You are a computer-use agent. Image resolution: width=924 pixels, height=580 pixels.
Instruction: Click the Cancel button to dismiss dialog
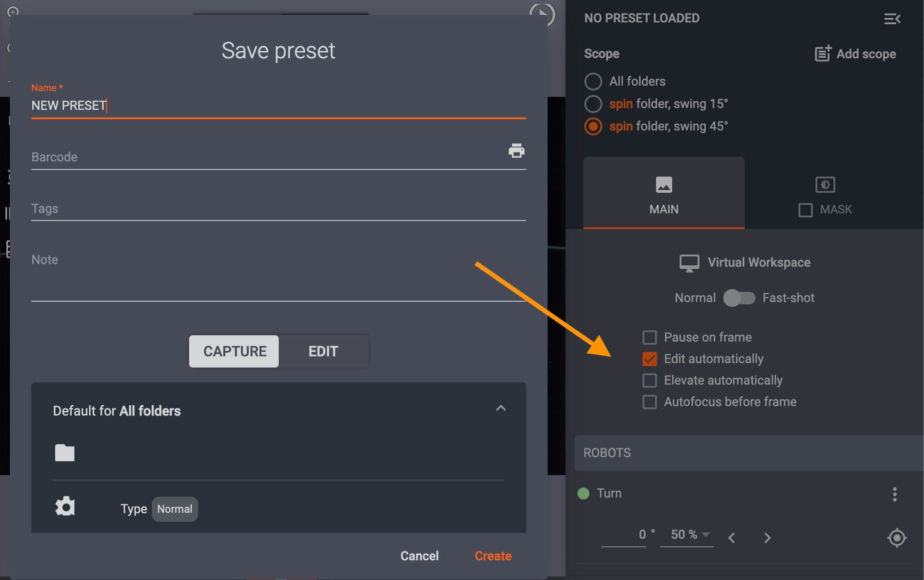click(x=419, y=554)
